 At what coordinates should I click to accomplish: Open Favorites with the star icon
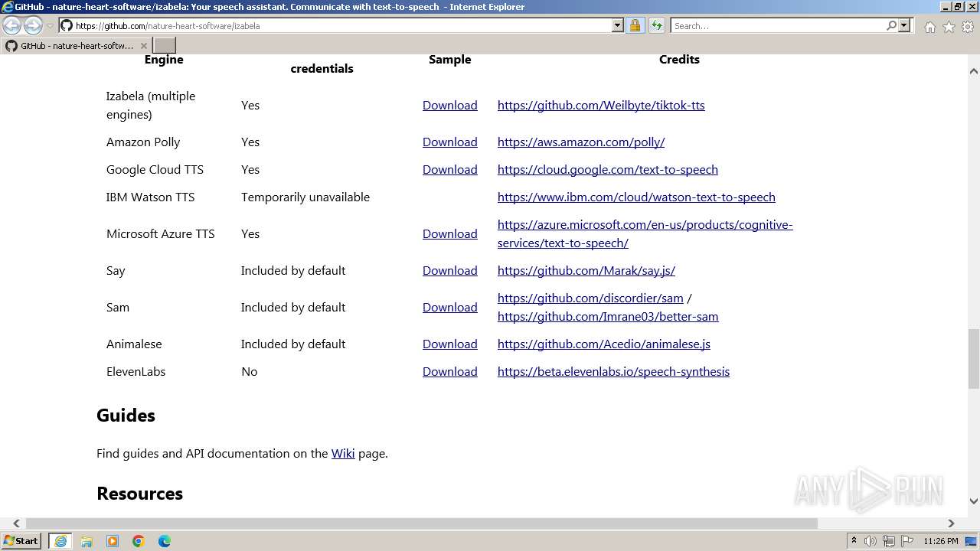pos(949,27)
